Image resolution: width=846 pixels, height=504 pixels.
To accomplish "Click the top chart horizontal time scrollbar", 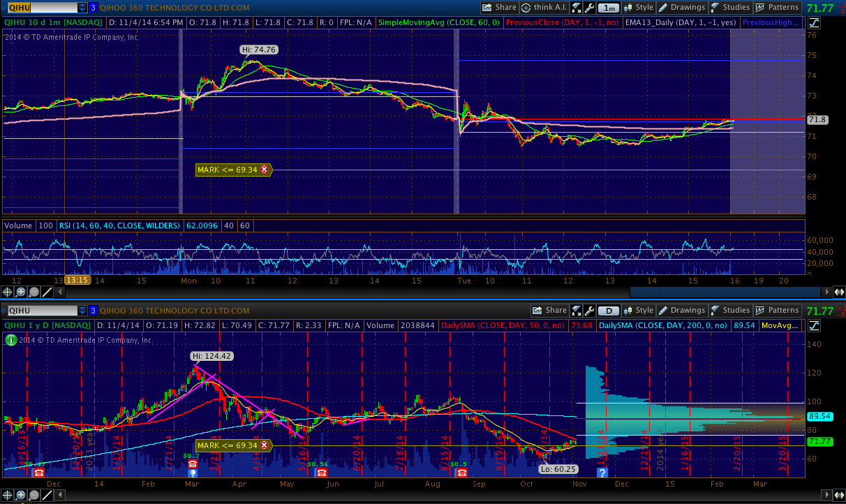I will [x=726, y=292].
